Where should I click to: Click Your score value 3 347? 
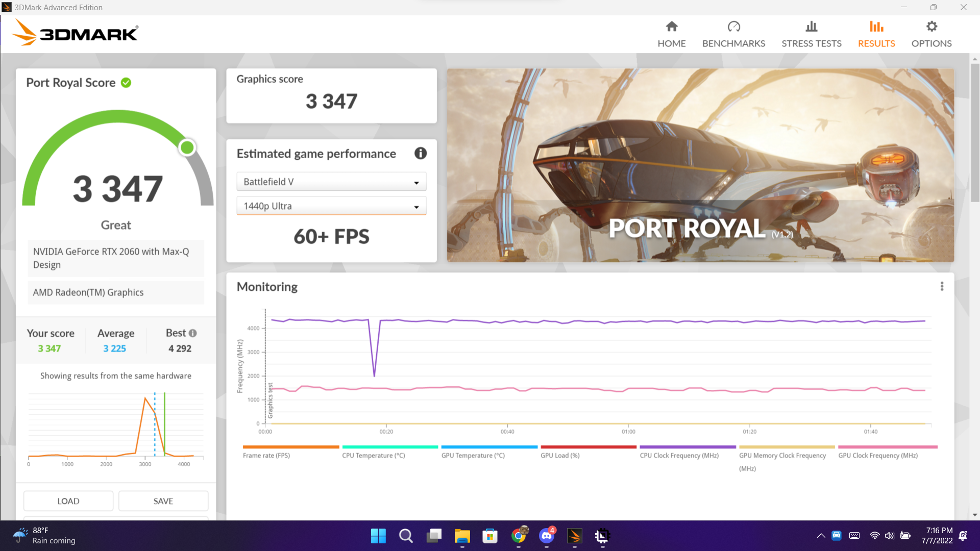point(49,348)
